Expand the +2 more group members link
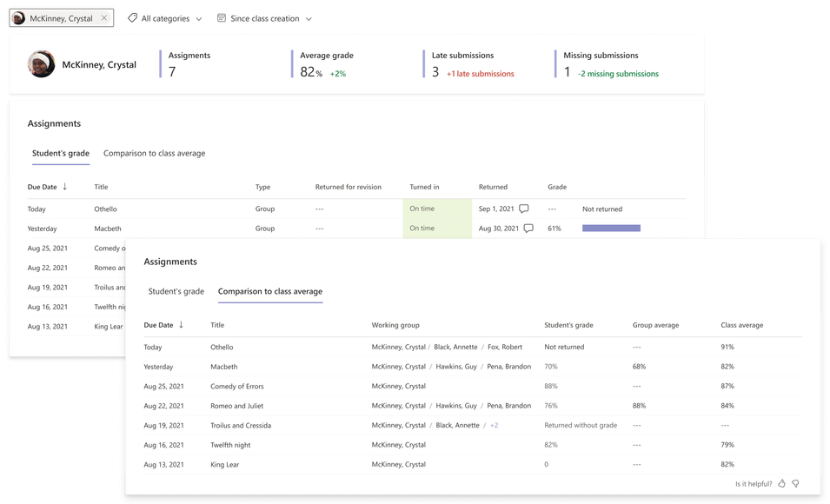This screenshot has height=504, width=830. coord(494,425)
